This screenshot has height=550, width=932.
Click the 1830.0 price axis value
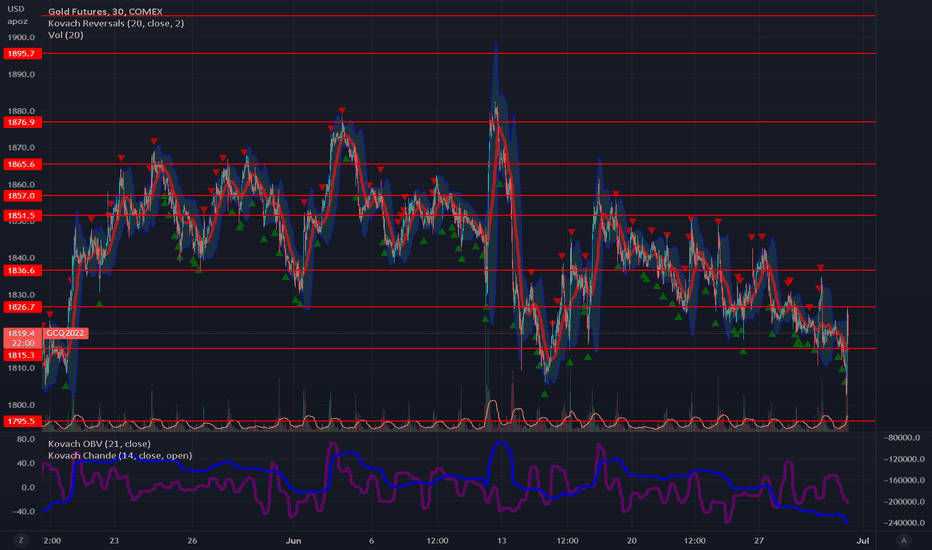coord(21,295)
